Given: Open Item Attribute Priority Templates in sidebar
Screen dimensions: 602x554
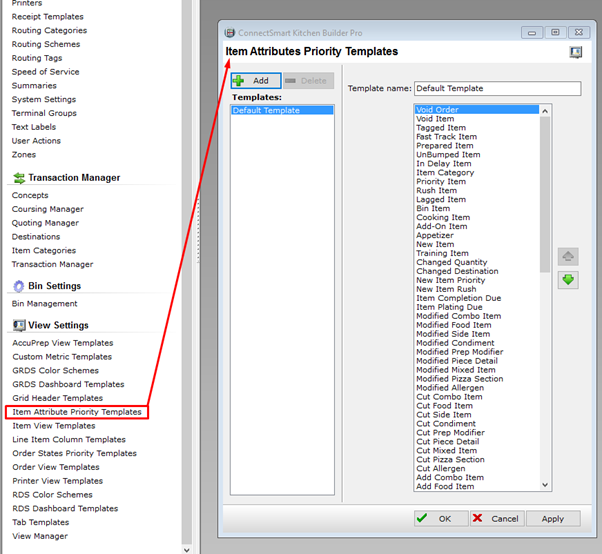Looking at the screenshot, I should (77, 412).
